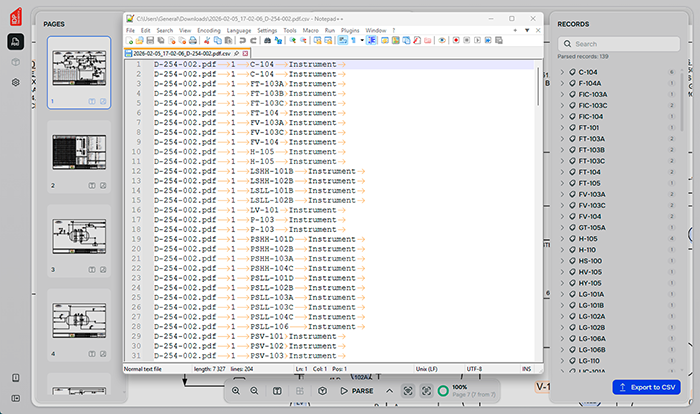Click the Open file folder icon in Notepad++
Screen dimensions: 700x414
click(x=139, y=41)
